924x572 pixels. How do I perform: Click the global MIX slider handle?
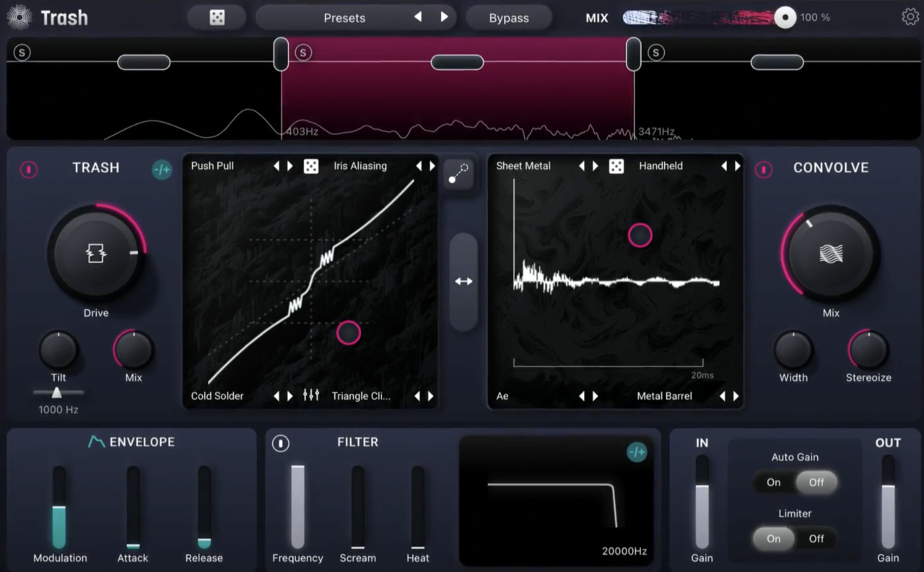(x=785, y=17)
